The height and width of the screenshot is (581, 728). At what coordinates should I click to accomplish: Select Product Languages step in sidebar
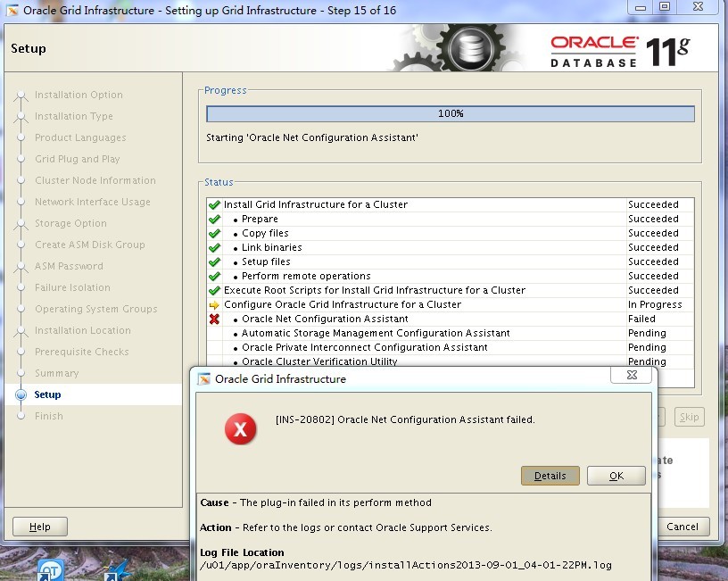tap(80, 138)
